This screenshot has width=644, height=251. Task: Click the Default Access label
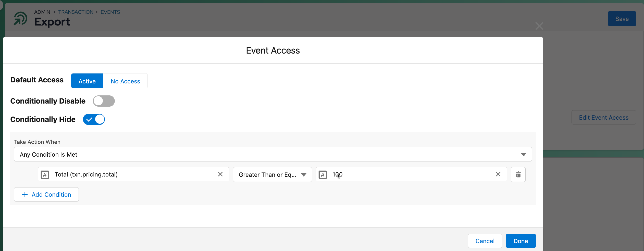(37, 80)
